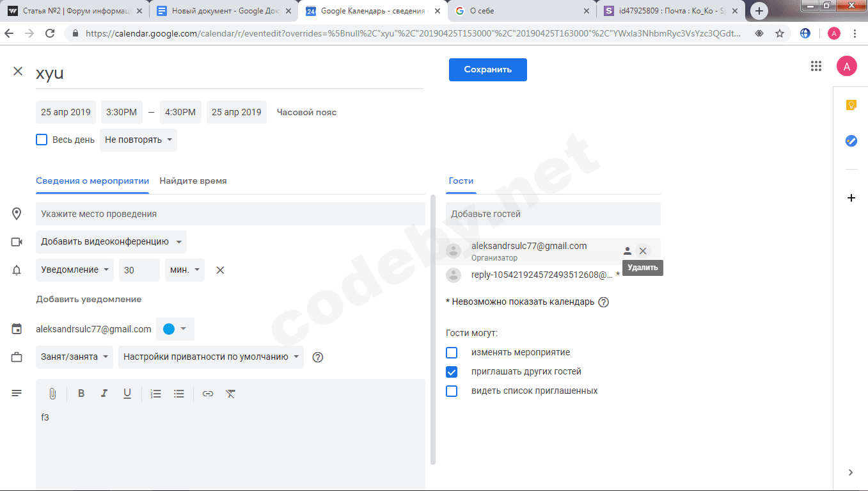Change the end time 4:30PM
This screenshot has height=491, width=868.
click(x=180, y=112)
